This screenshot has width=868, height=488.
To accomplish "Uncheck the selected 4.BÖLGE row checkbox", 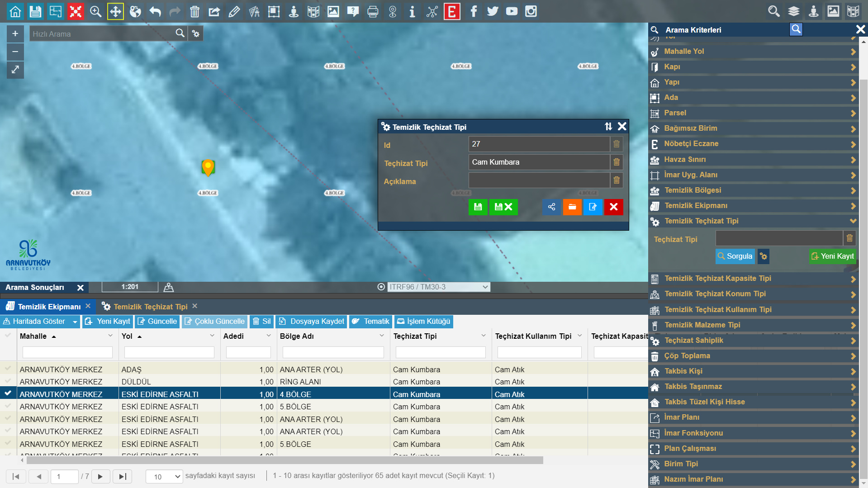I will pos(8,393).
